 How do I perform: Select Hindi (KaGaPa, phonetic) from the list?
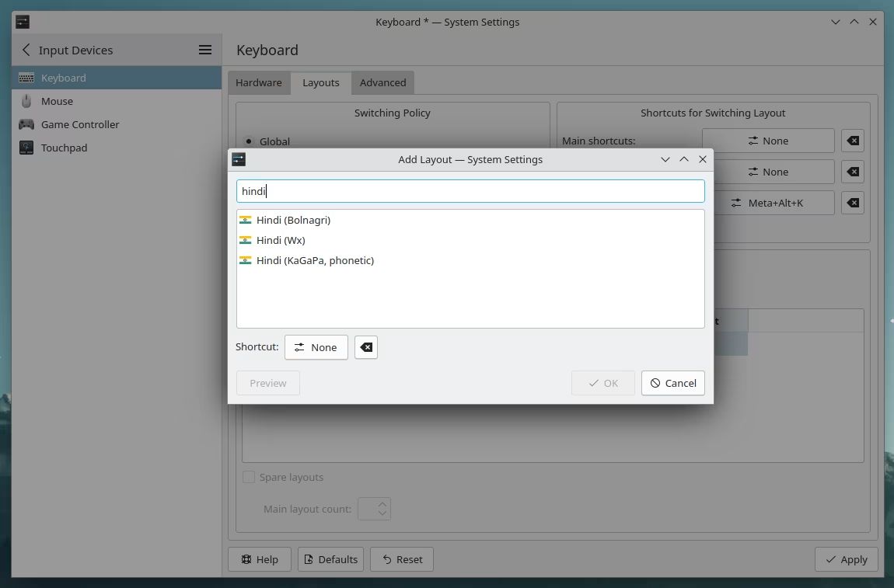(x=316, y=260)
